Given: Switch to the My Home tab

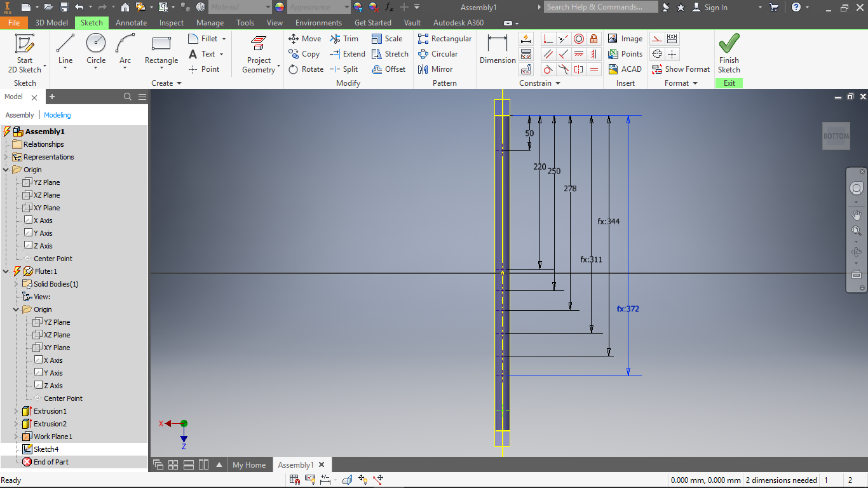Looking at the screenshot, I should (x=249, y=464).
